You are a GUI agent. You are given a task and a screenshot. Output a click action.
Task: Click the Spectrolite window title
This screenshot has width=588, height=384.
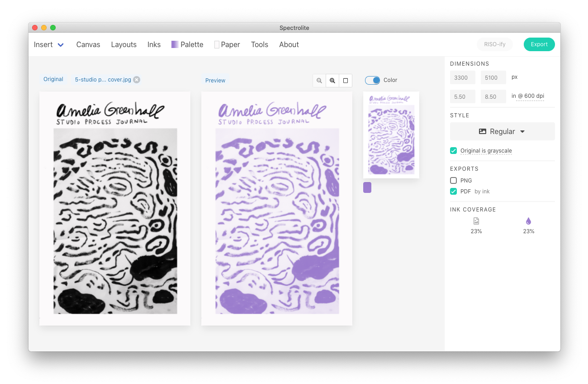coord(294,28)
